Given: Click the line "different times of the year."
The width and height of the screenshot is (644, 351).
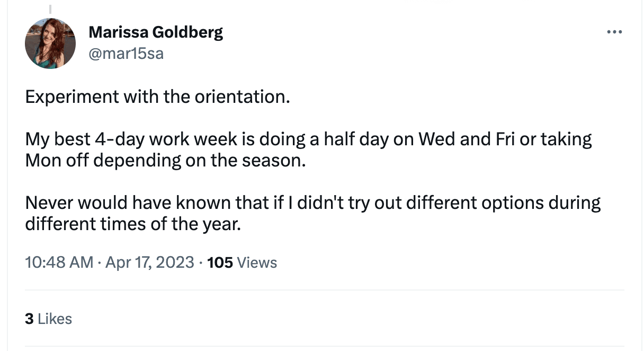Looking at the screenshot, I should pos(133,224).
